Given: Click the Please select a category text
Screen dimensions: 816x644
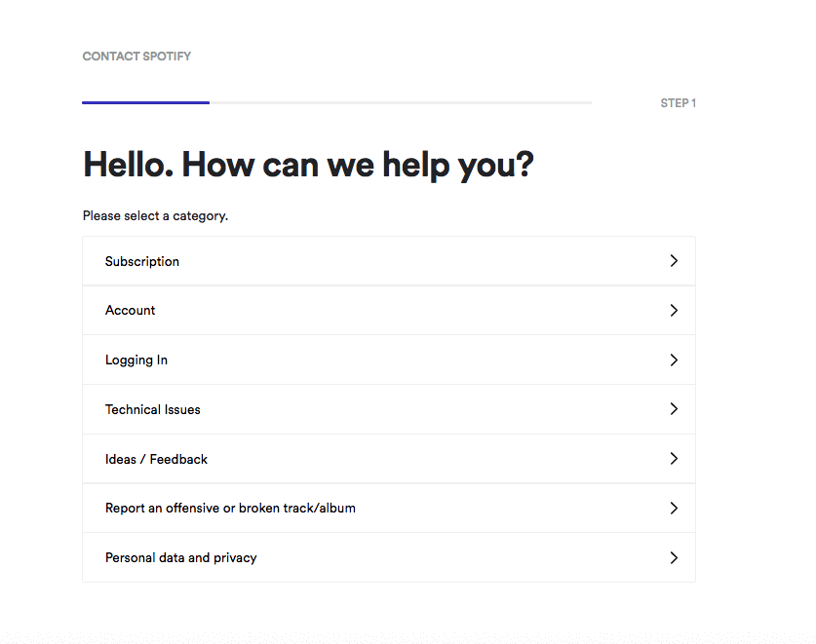Looking at the screenshot, I should point(155,215).
